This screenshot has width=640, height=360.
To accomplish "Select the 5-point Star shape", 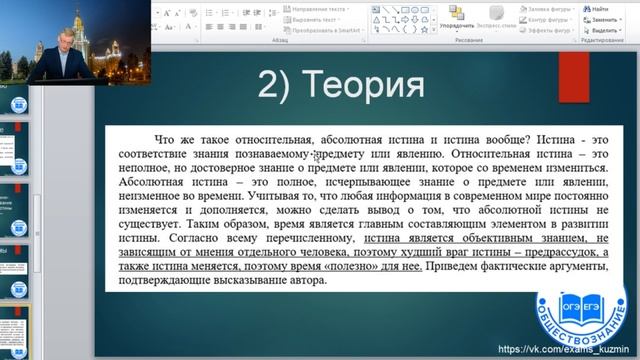I will coord(425,29).
